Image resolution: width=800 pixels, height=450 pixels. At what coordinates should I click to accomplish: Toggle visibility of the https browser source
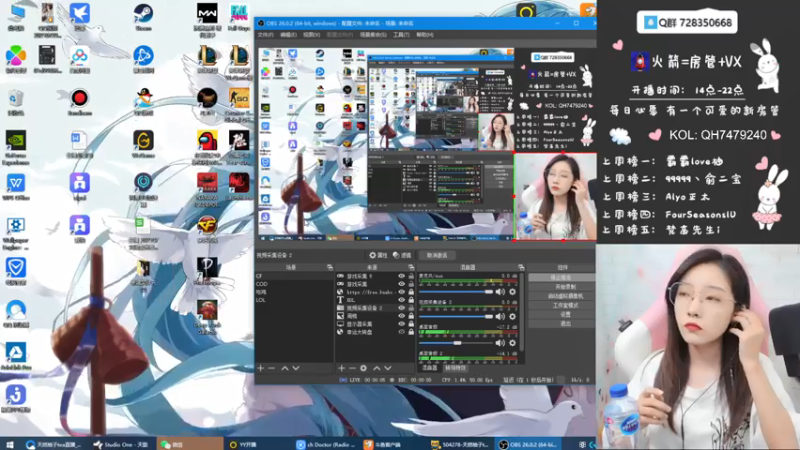(x=402, y=292)
